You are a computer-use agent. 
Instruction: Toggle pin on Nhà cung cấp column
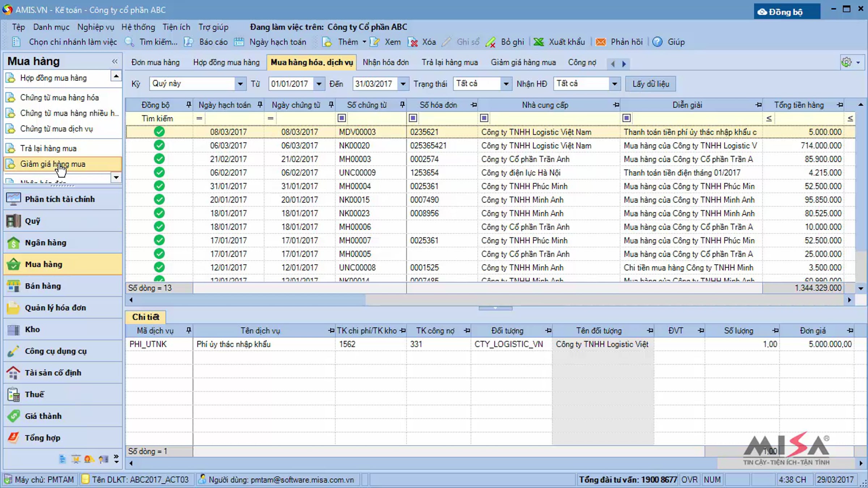[x=616, y=105]
